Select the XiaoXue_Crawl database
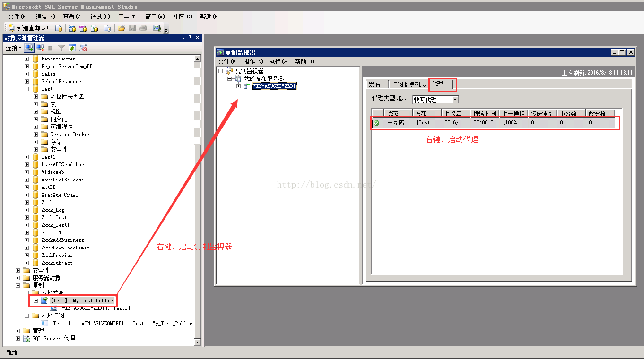This screenshot has height=359, width=644. 60,195
